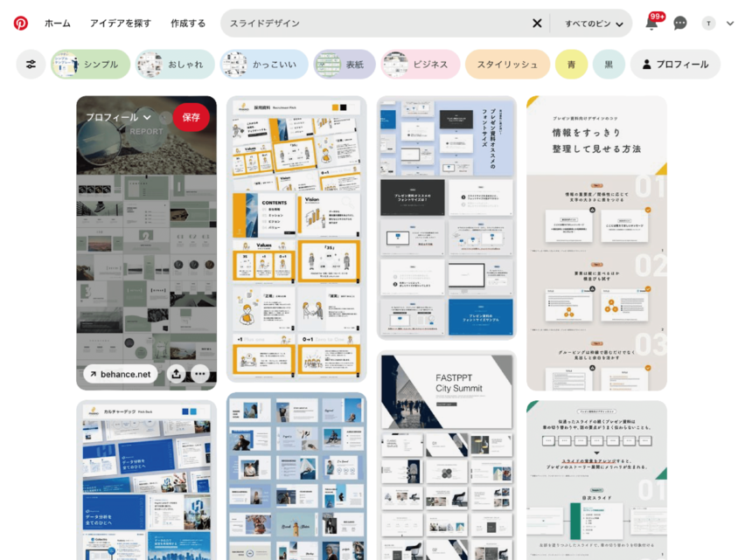
Task: Expand the すべてのピン dropdown
Action: point(594,24)
